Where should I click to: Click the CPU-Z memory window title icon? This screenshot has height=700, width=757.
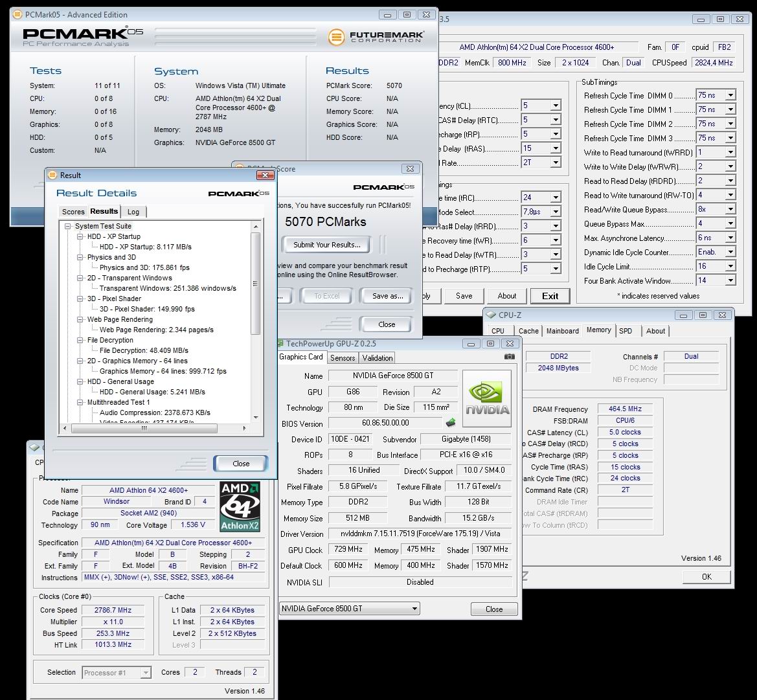[x=491, y=315]
